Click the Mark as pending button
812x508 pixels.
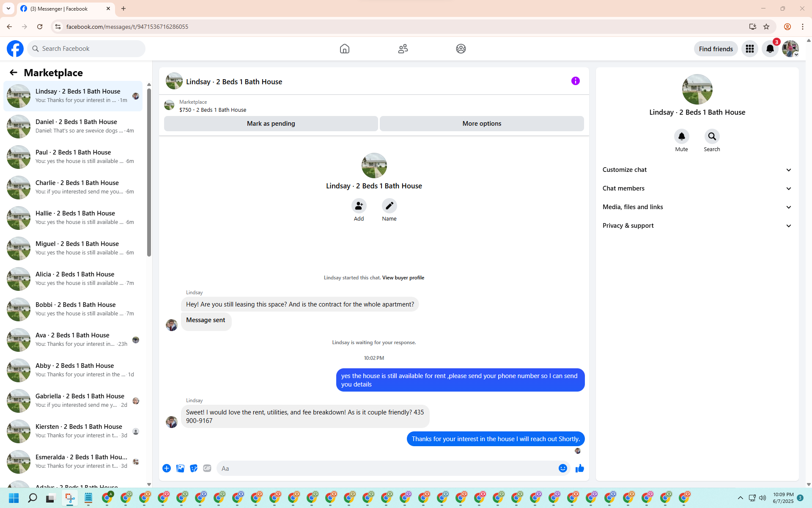(x=271, y=124)
